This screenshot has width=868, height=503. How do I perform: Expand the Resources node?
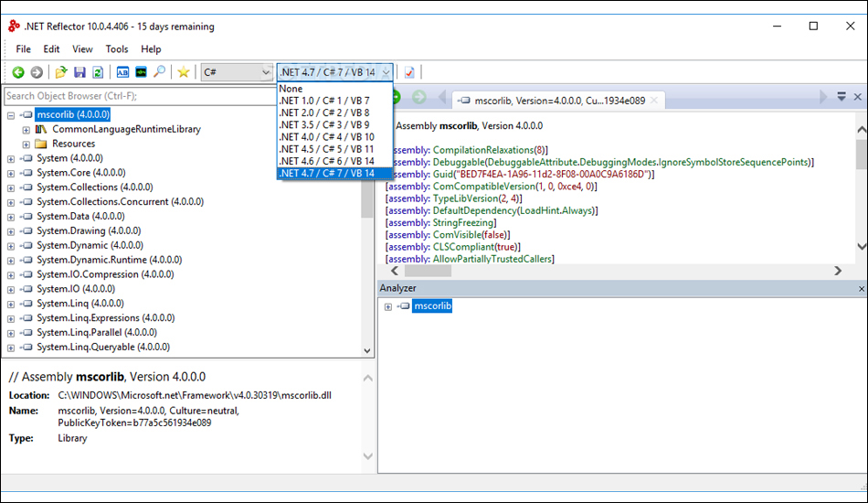(x=26, y=144)
